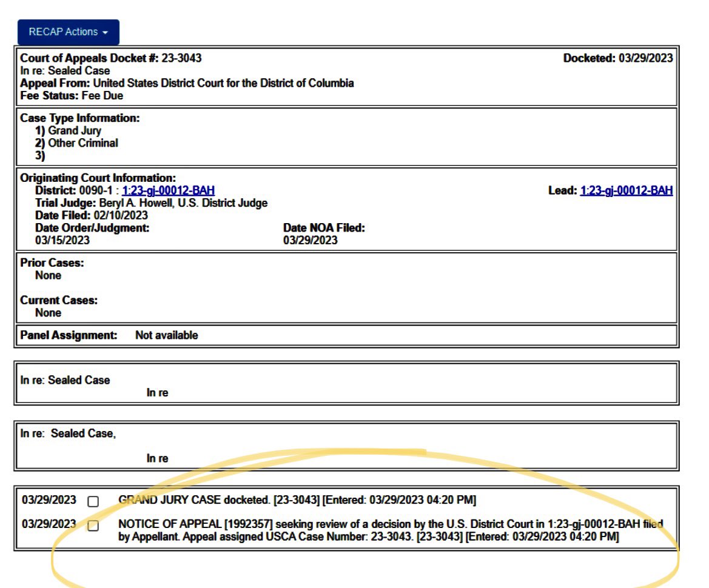709x588 pixels.
Task: Click the Date Order/Judgment label
Action: tap(92, 228)
